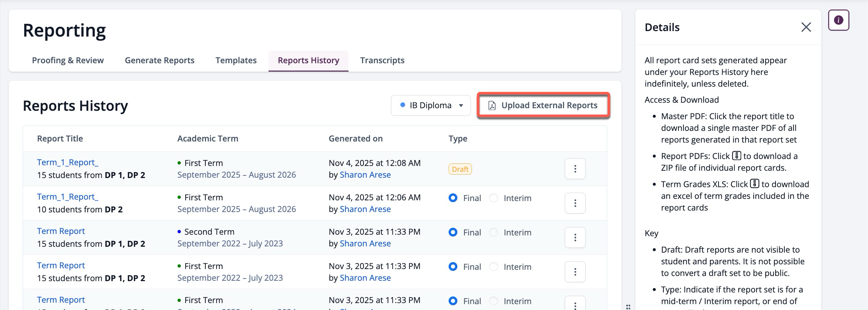Select Interim for the 10 students DP 2 report
The height and width of the screenshot is (310, 868).
(x=494, y=198)
